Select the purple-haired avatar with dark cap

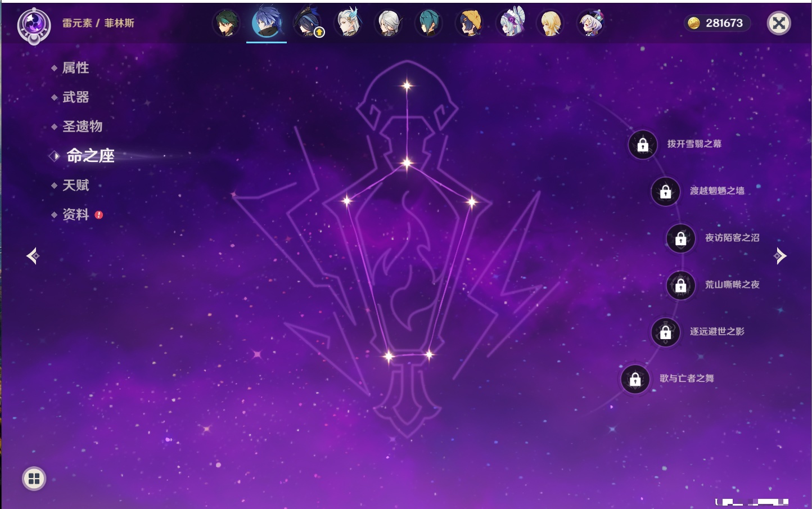[592, 23]
